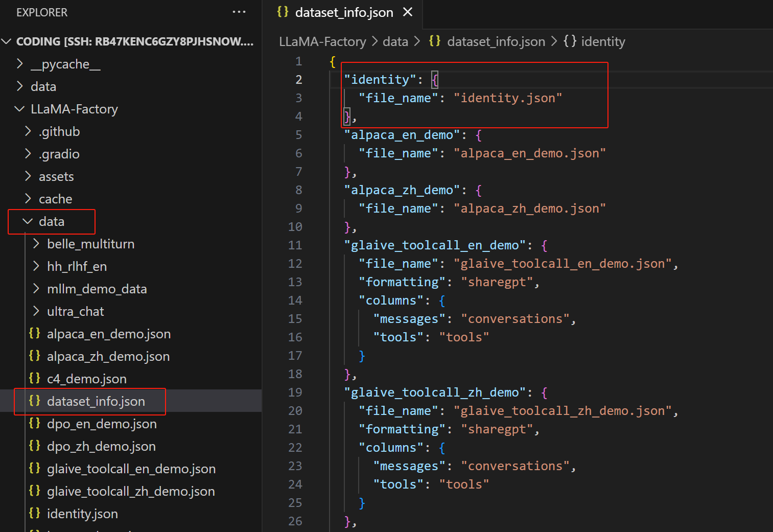773x532 pixels.
Task: Click the "sharegpt" value on line 13
Action: pyautogui.click(x=497, y=282)
